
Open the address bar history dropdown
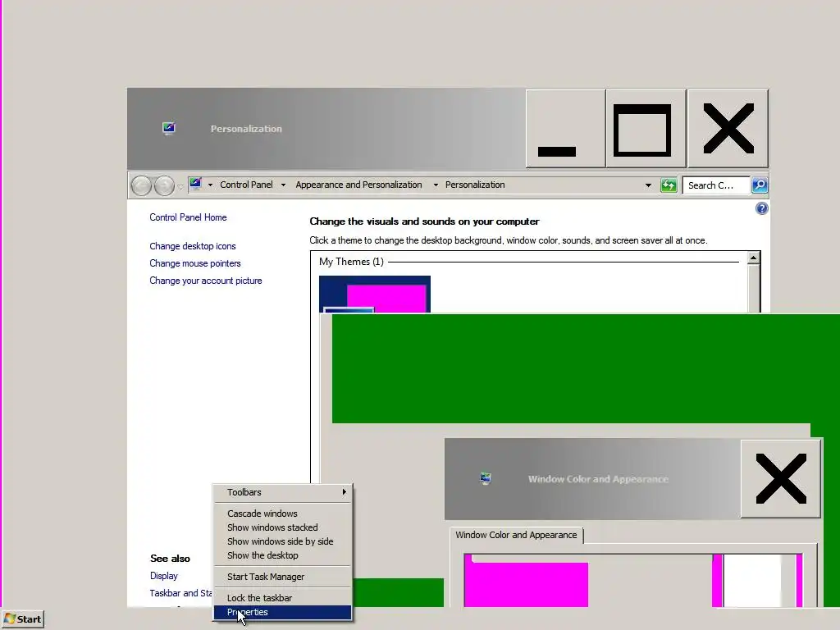pos(648,185)
